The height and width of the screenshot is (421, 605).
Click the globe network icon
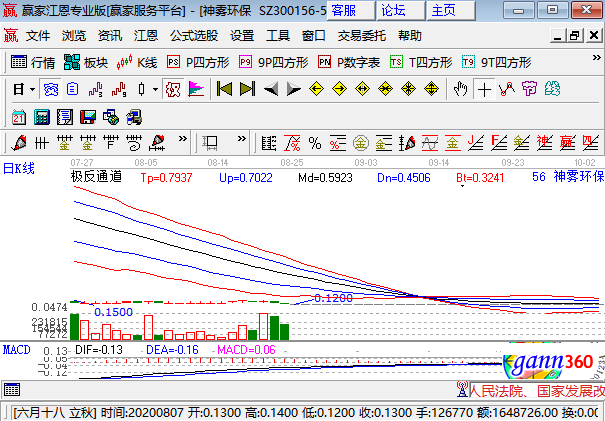[x=111, y=117]
